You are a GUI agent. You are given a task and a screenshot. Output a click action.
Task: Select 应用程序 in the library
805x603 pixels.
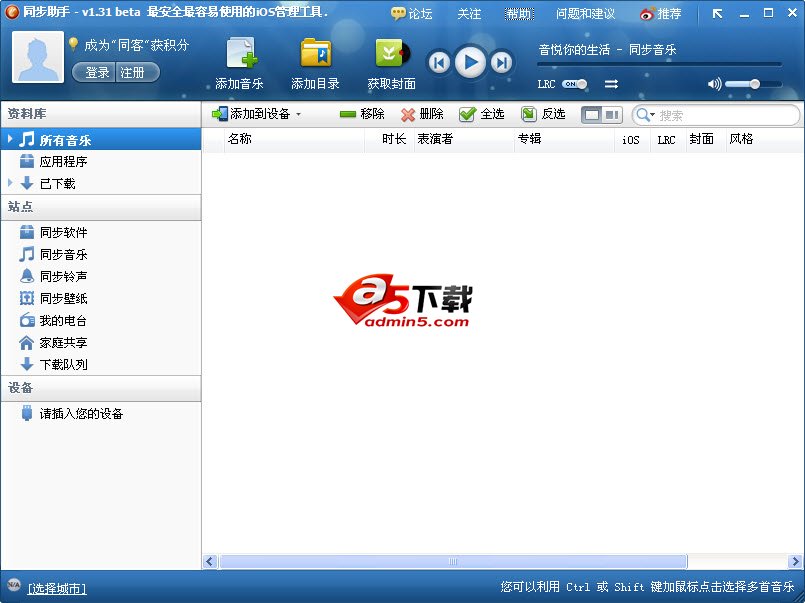[101, 162]
